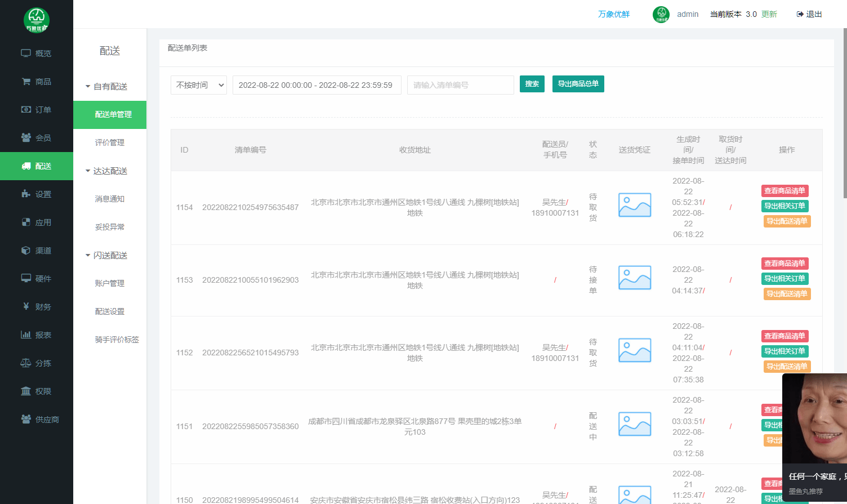Open 会员 using the users icon
847x504 pixels.
click(x=26, y=138)
